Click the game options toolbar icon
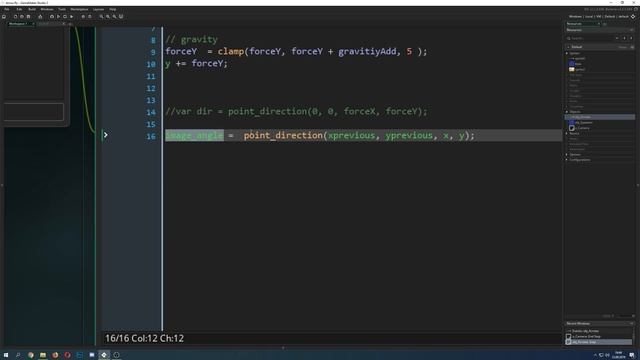 83,17
